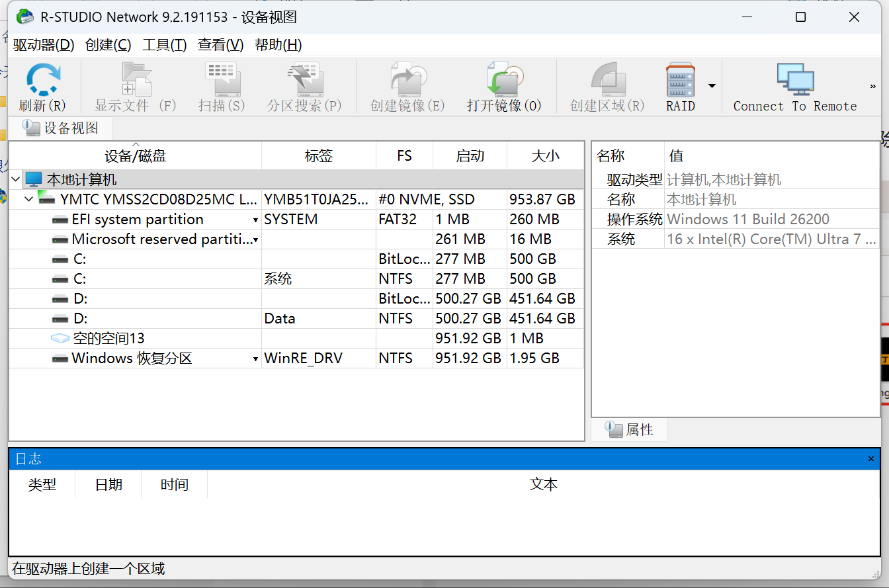
Task: Click the 刷新(R) refresh toolbar icon
Action: (43, 80)
